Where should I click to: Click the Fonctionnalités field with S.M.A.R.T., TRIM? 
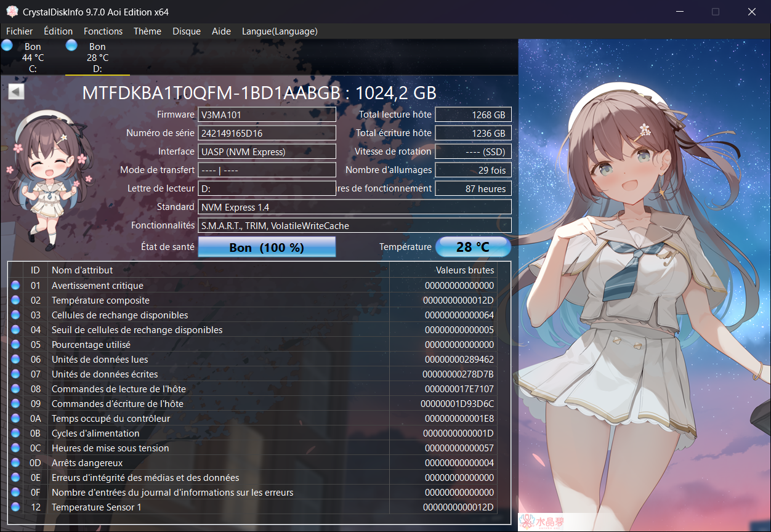[355, 225]
